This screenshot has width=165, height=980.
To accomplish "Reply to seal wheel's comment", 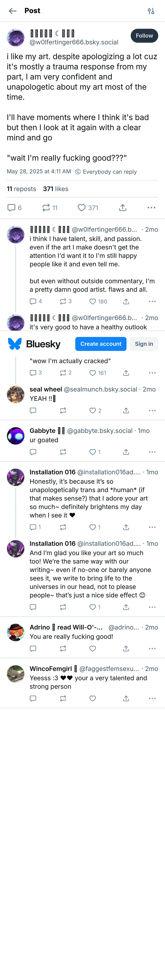I will coord(33,411).
